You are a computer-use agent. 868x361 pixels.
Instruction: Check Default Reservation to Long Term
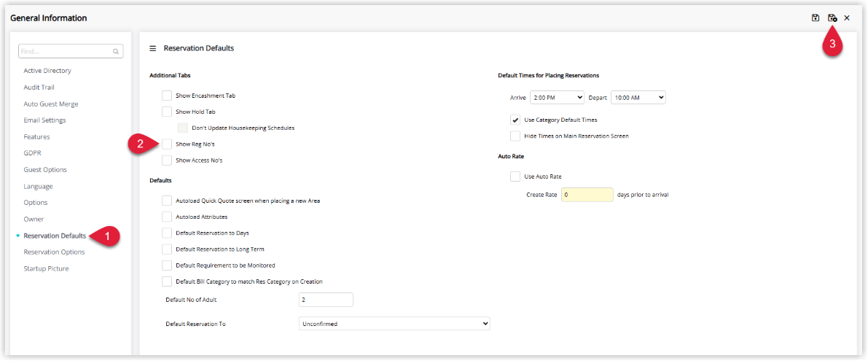[167, 249]
